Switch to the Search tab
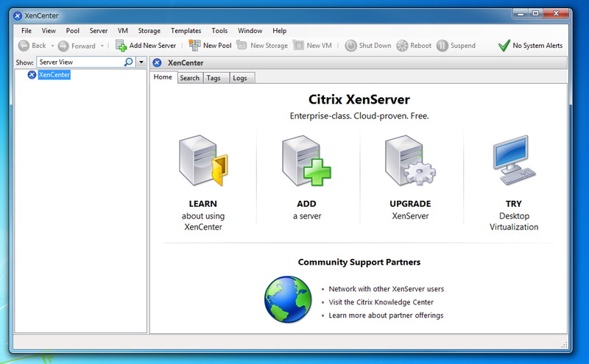Screen dimensions: 589x364 pos(190,78)
